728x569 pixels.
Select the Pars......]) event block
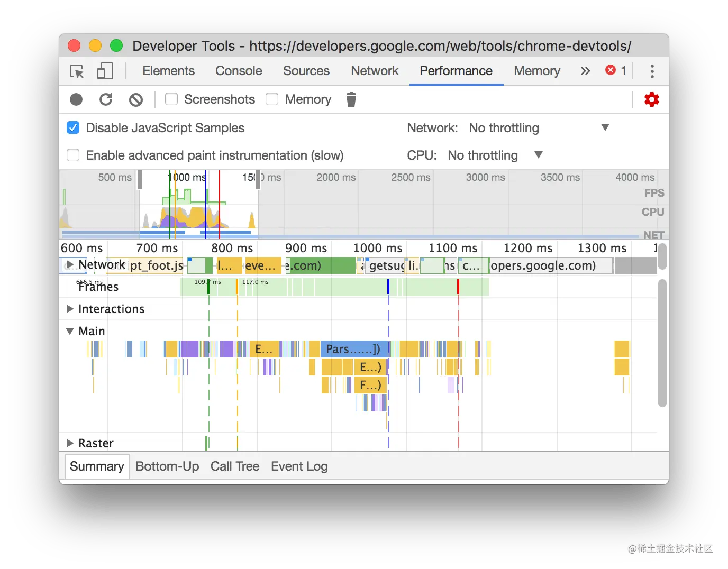[354, 349]
